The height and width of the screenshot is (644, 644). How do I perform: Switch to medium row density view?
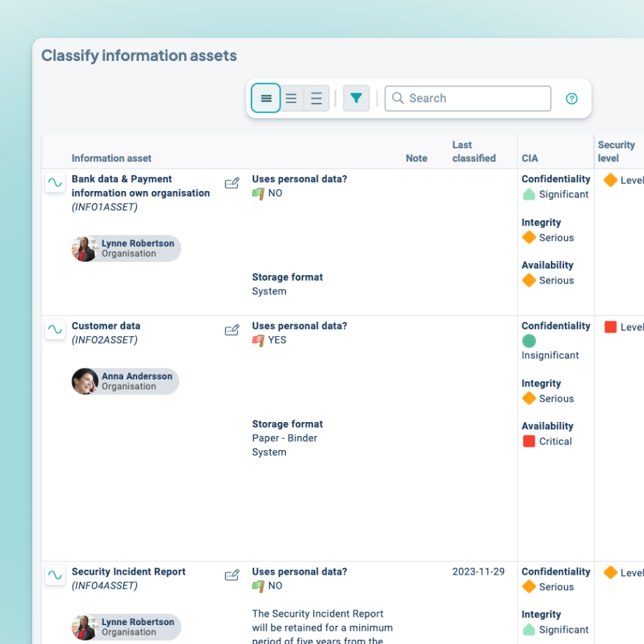pyautogui.click(x=291, y=99)
